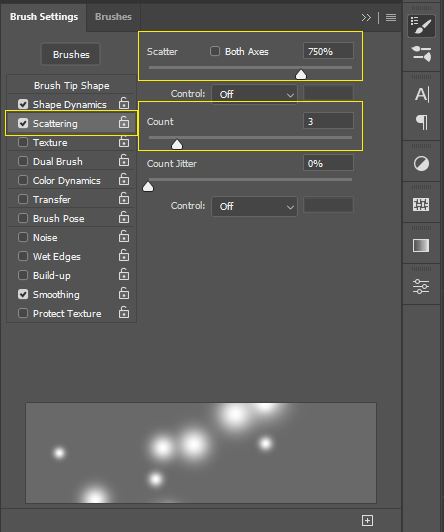Click the Brushes button

(x=71, y=54)
